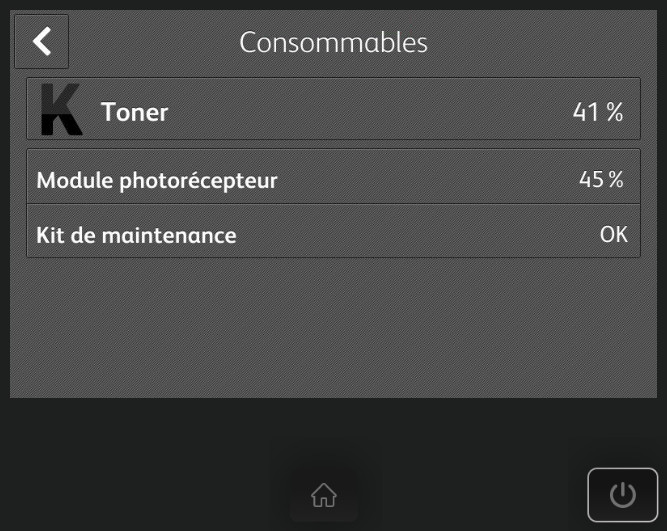Viewport: 667px width, 531px height.
Task: Tap the black K toner icon
Action: point(61,110)
